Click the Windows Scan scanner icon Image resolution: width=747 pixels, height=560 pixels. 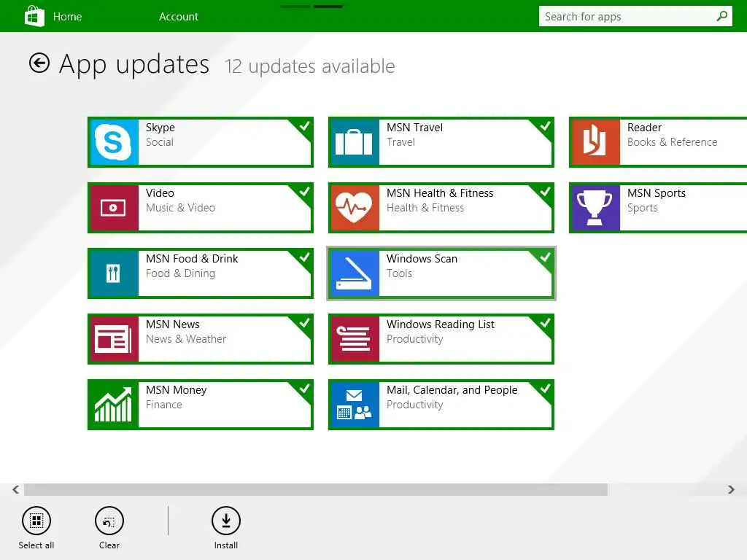tap(355, 273)
